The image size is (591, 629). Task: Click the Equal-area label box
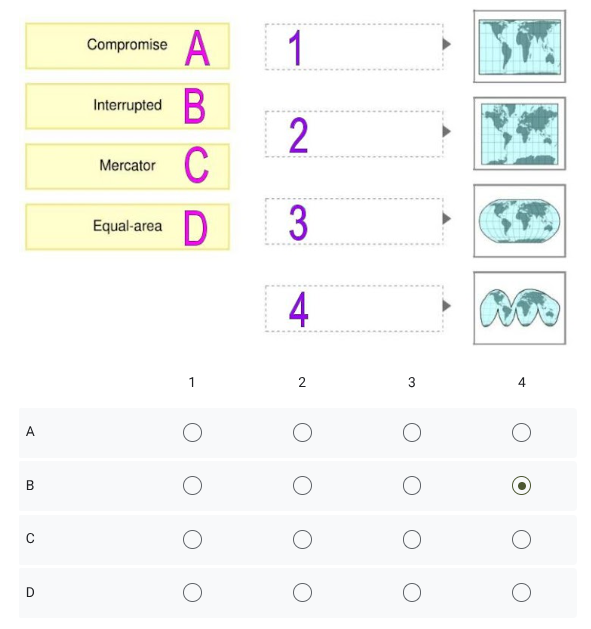pos(128,227)
